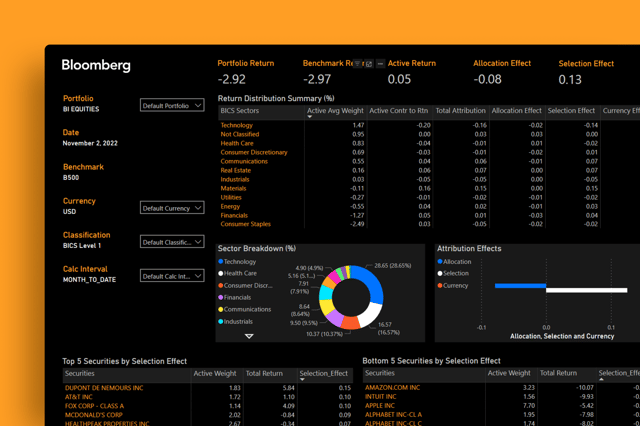This screenshot has height=426, width=640.
Task: Select purple Financials legend dot
Action: point(221,297)
